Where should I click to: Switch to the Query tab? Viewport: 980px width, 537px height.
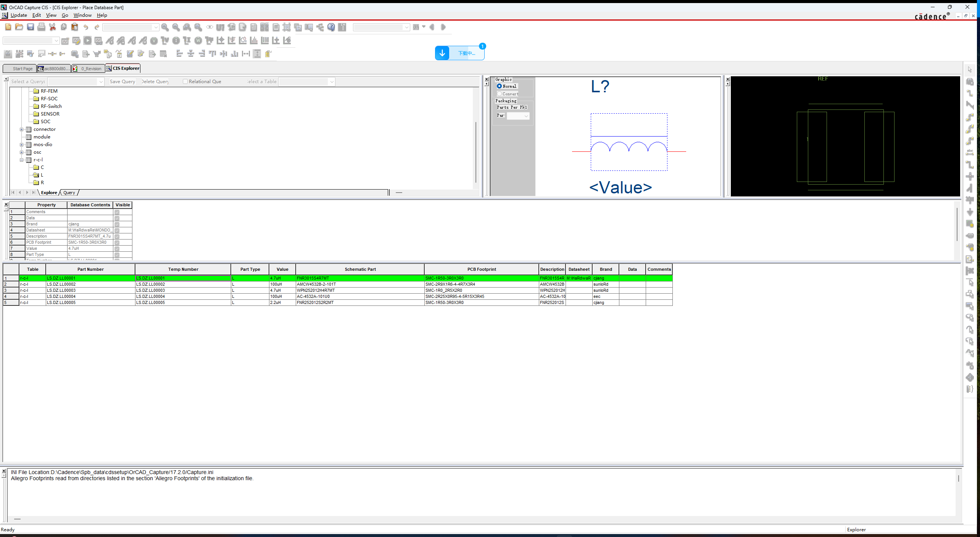[69, 193]
